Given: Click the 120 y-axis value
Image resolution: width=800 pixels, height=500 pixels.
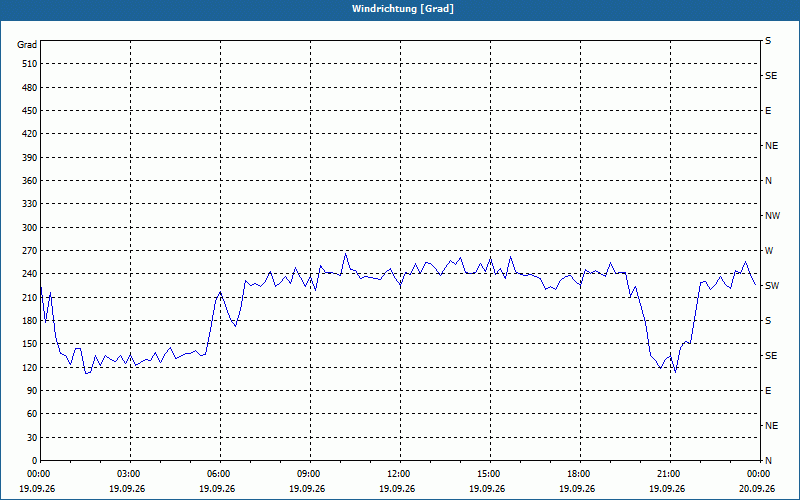Looking at the screenshot, I should coord(29,367).
